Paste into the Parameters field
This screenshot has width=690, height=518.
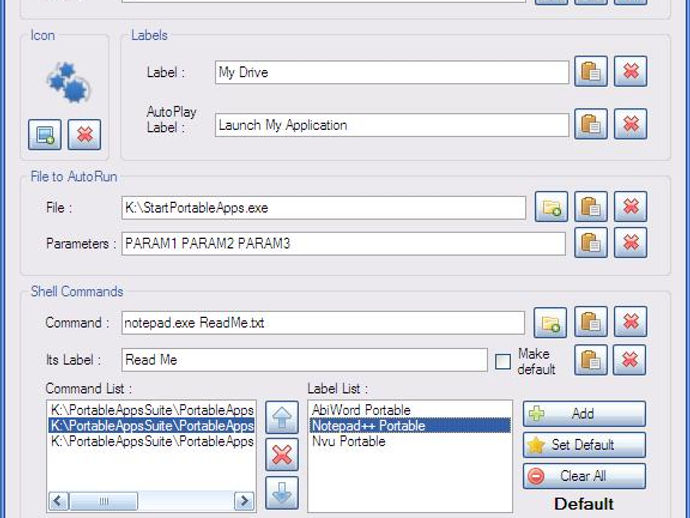[x=591, y=242]
